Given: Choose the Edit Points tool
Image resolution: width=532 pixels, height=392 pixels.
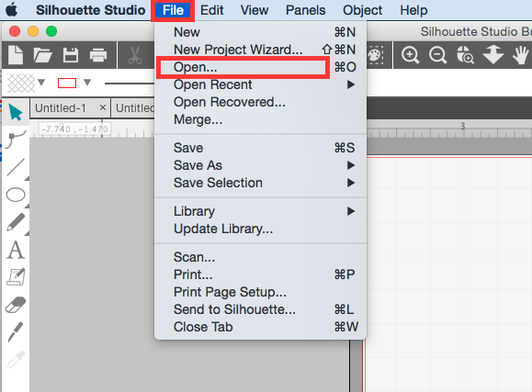Looking at the screenshot, I should tap(16, 140).
